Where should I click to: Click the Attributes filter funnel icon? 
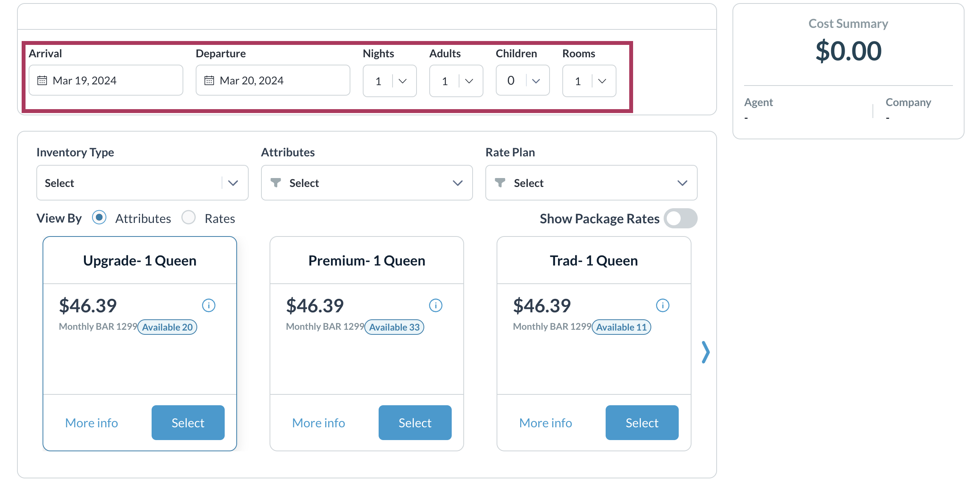(x=276, y=183)
